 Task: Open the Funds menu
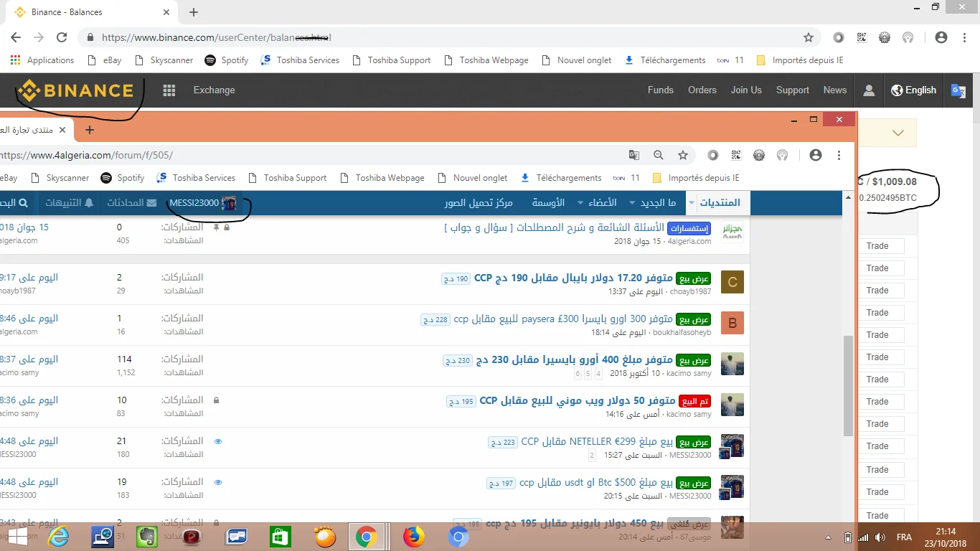click(660, 90)
